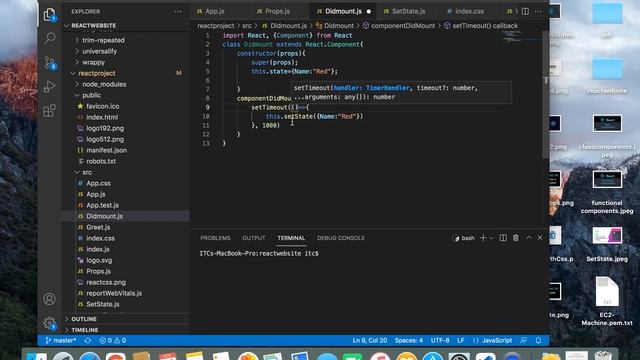Screen dimensions: 640x360
Task: Open notifications bell in status bar
Action: click(x=538, y=340)
